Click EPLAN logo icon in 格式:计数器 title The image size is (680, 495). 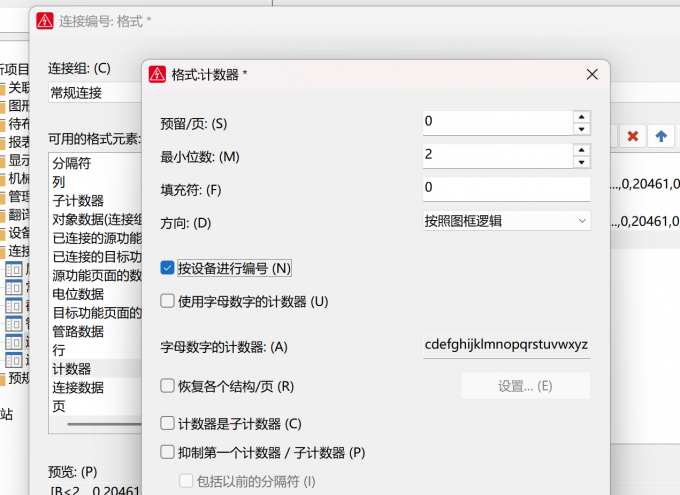click(x=157, y=74)
